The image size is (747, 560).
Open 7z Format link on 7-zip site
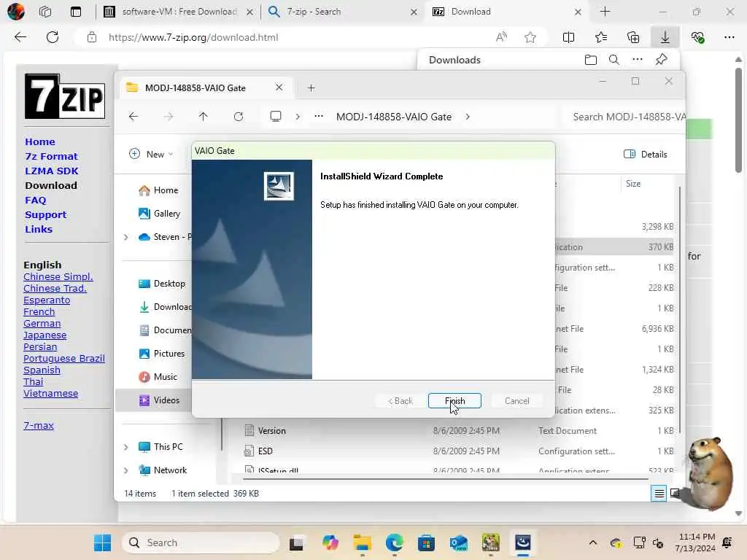(51, 156)
